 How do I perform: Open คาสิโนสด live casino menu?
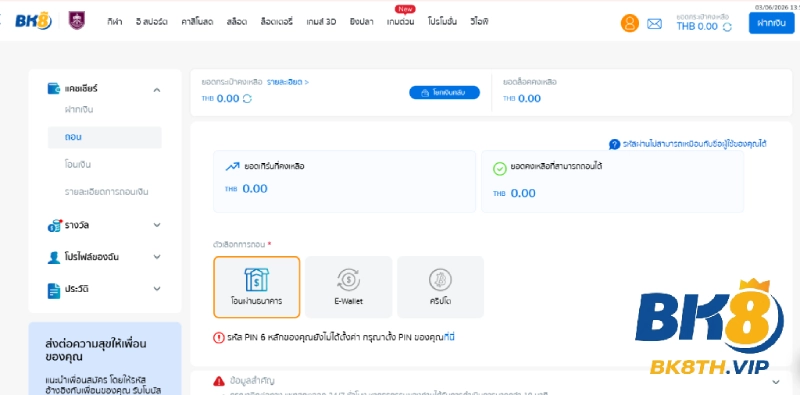pos(197,22)
